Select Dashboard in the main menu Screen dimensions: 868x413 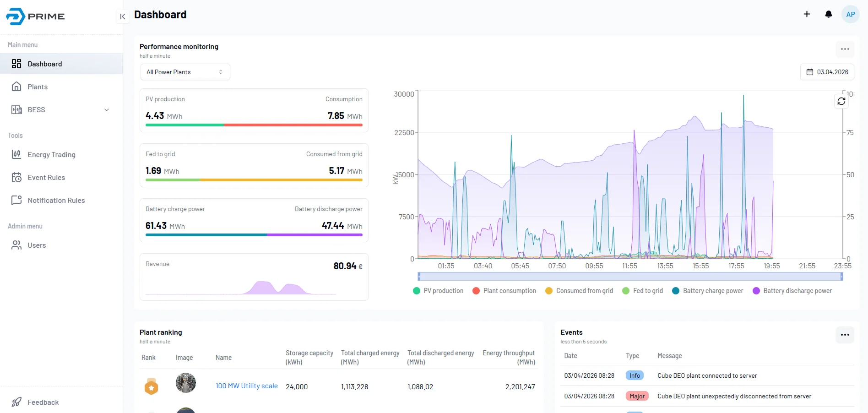click(x=44, y=64)
